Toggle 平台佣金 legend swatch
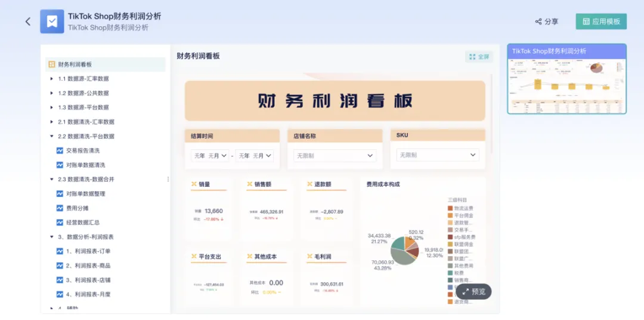 (x=451, y=216)
